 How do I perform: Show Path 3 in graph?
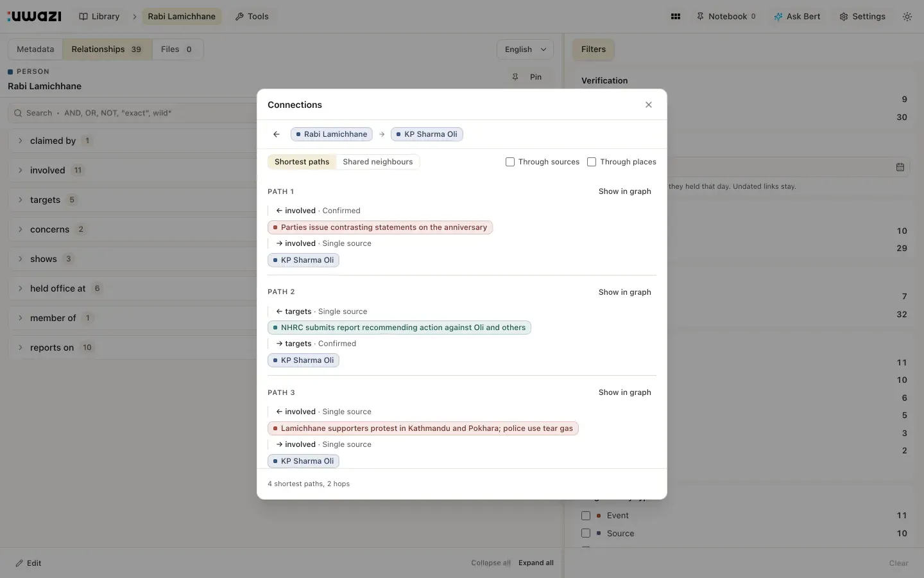(624, 392)
